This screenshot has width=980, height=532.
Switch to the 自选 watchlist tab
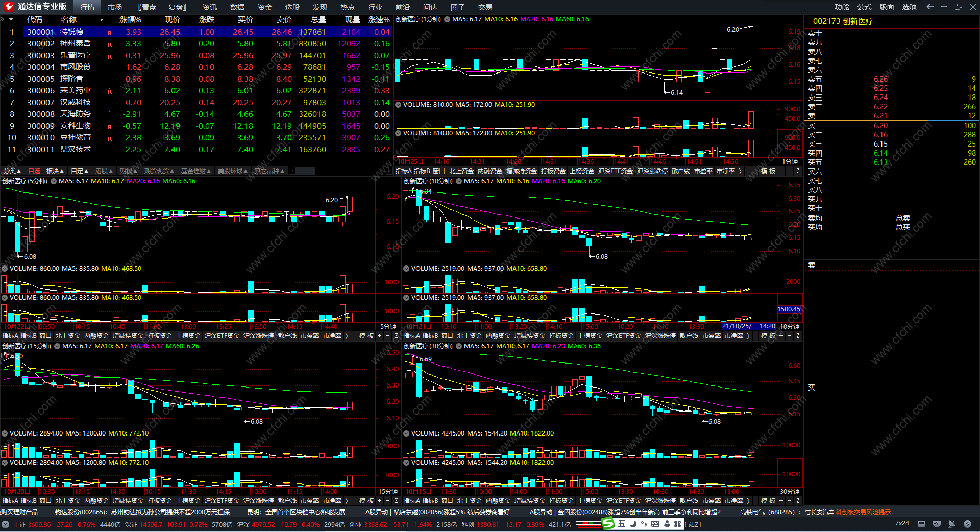(34, 171)
